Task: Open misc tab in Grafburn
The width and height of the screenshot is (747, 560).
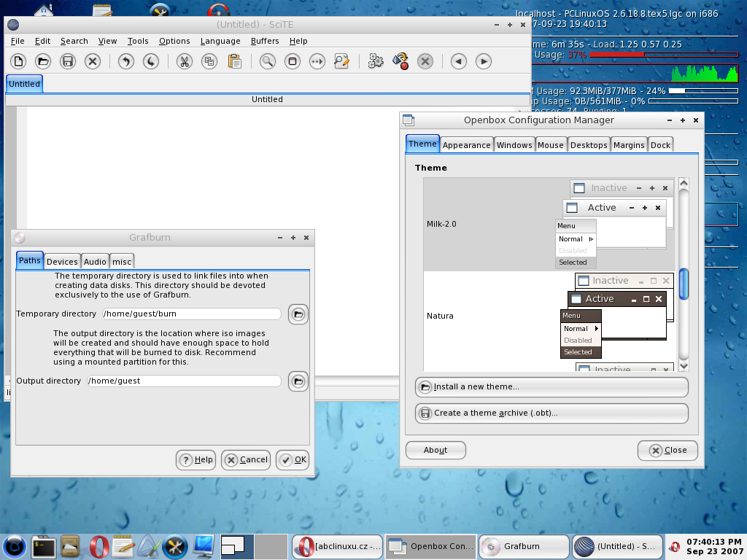Action: pos(122,262)
